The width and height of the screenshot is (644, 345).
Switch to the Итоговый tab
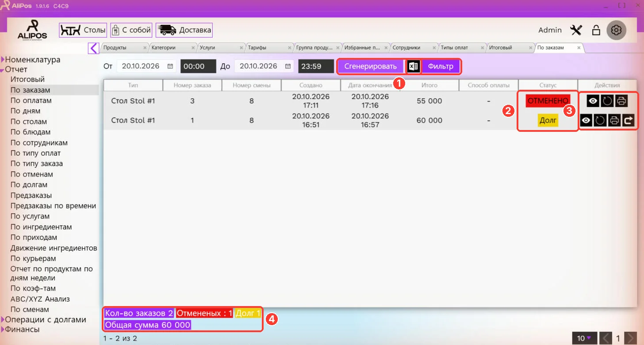click(x=506, y=47)
